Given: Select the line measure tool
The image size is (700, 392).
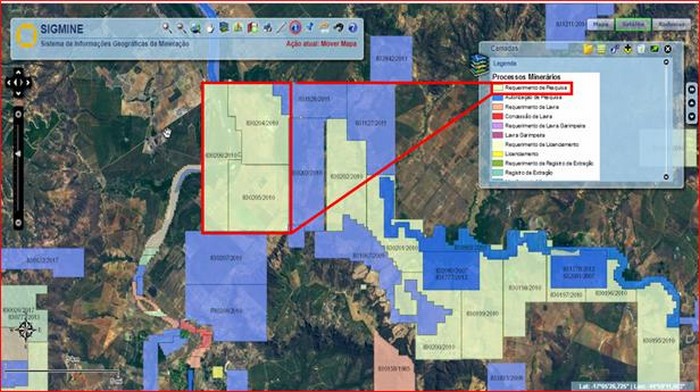Looking at the screenshot, I should [281, 28].
